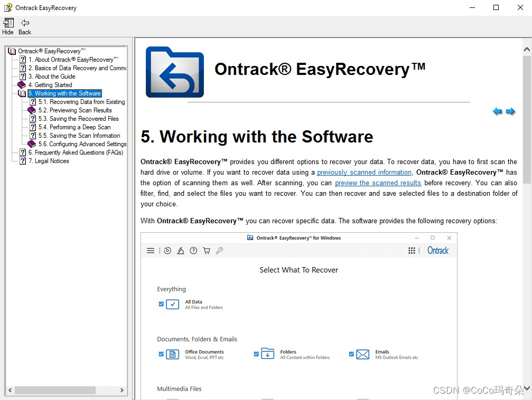532x400 pixels.
Task: Follow the 'previously scanned information' link
Action: tap(364, 172)
